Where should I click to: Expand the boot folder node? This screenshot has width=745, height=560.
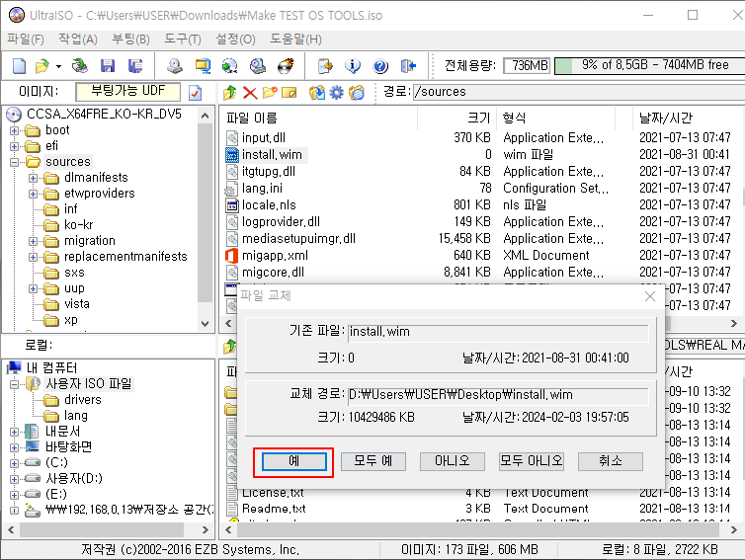tap(14, 130)
